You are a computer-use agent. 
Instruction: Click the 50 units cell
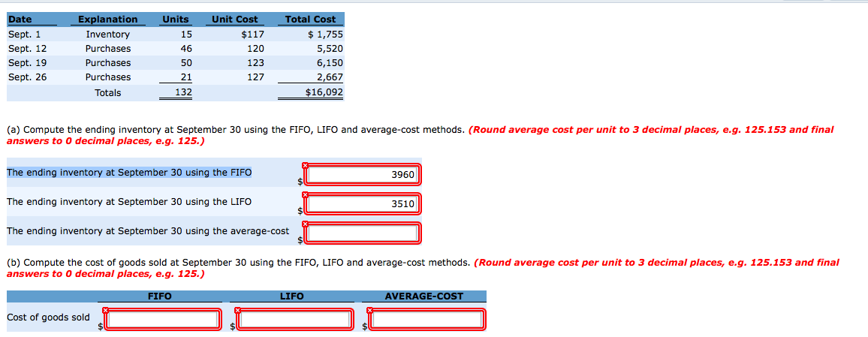[x=186, y=63]
